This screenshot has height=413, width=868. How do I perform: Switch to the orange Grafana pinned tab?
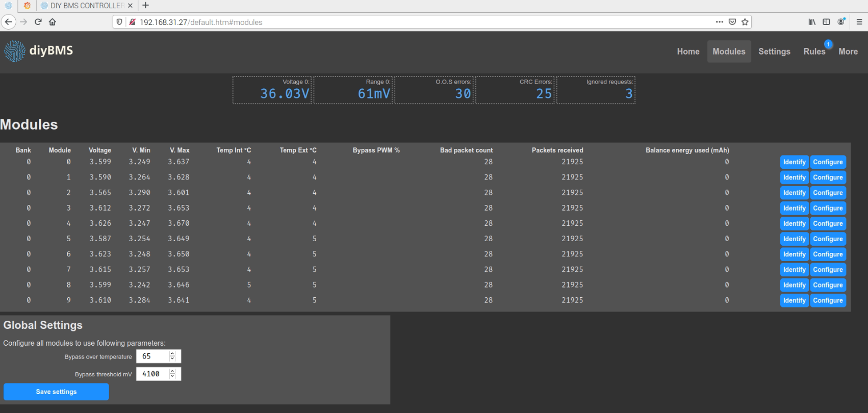[27, 6]
